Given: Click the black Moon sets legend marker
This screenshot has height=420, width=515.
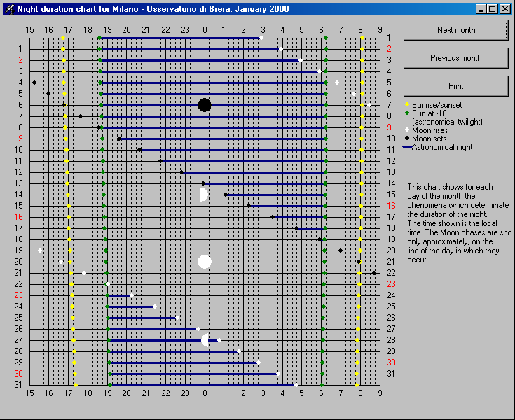Looking at the screenshot, I should coord(407,138).
